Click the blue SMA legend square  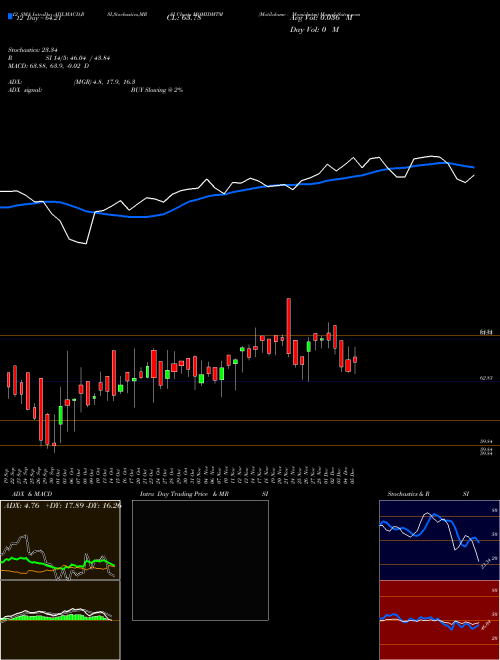pyautogui.click(x=10, y=16)
